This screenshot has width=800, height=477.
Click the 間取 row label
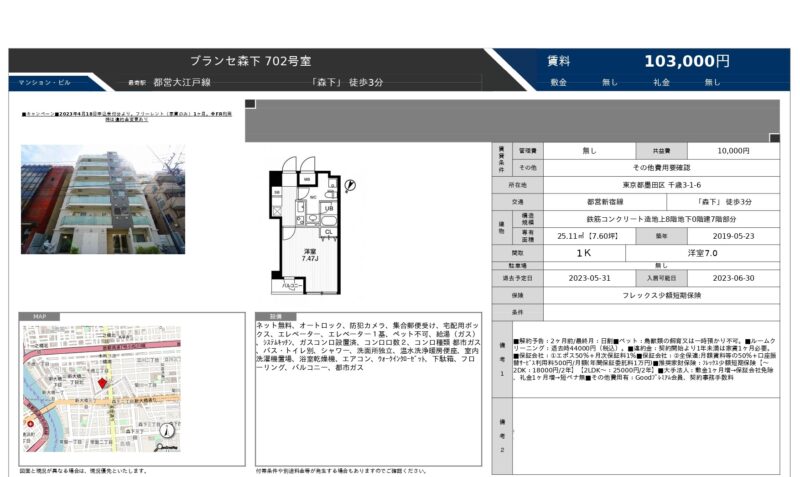pyautogui.click(x=517, y=253)
